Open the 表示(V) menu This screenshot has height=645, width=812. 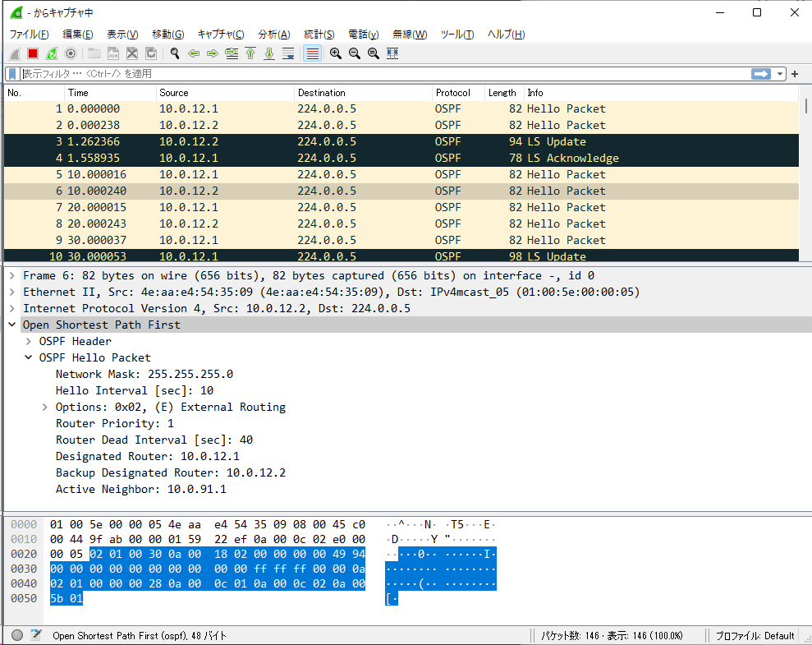point(122,35)
